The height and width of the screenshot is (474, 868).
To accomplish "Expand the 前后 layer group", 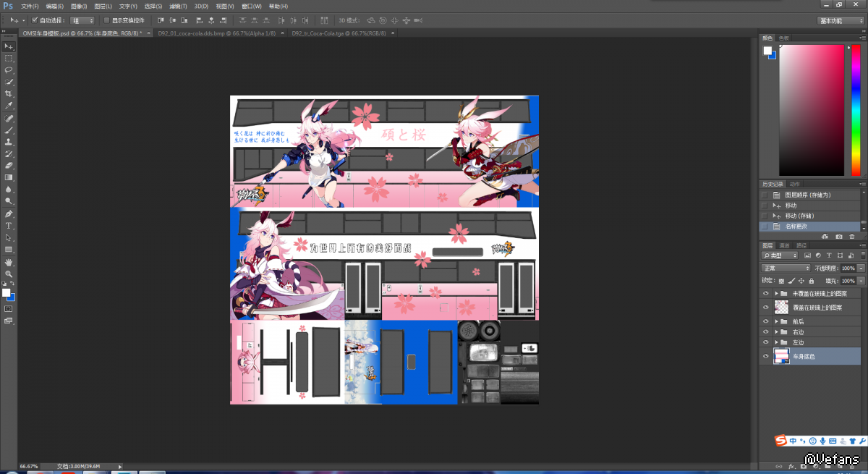I will pyautogui.click(x=777, y=321).
